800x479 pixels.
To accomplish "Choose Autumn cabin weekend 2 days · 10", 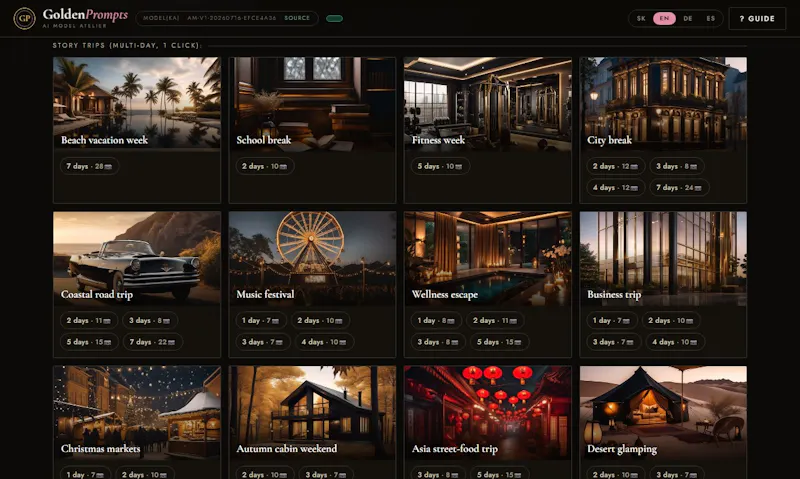I will 264,474.
